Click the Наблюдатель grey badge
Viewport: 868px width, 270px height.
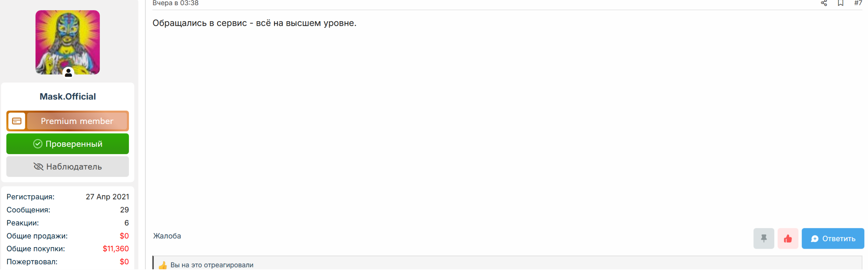tap(68, 167)
